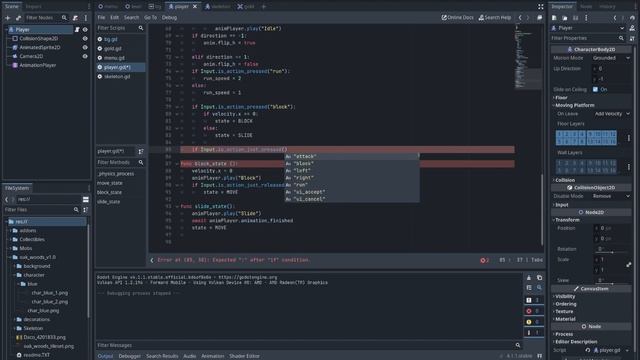Copy the output selection
Screen dimensions: 640x360
pyautogui.click(x=539, y=278)
